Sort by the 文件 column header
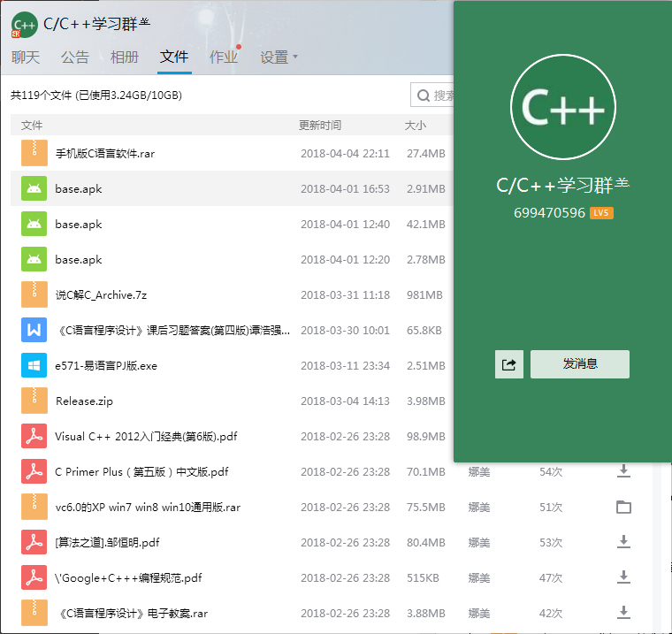 click(32, 126)
